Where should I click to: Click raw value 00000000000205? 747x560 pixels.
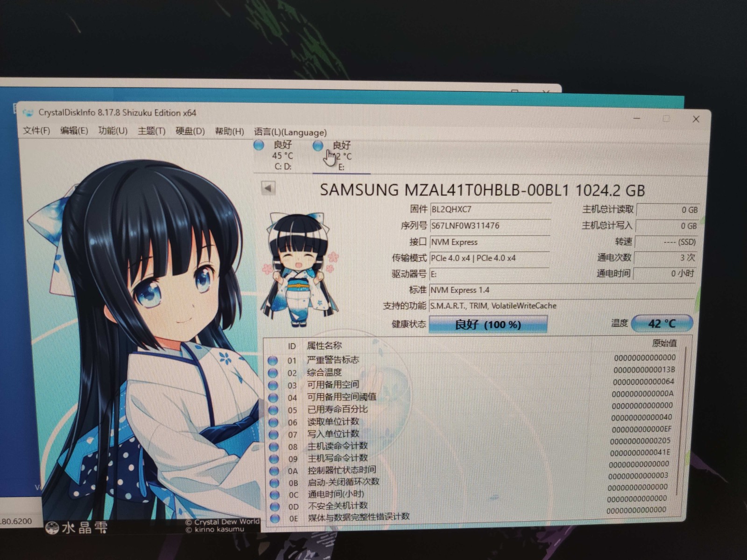641,441
